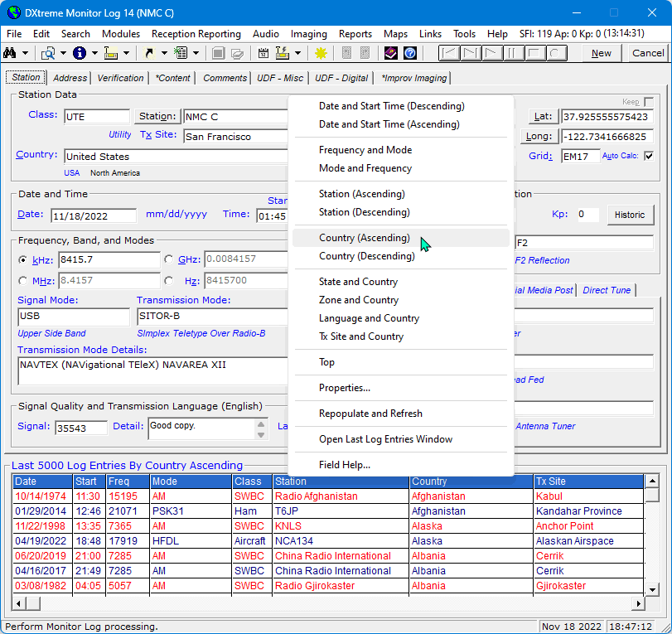The width and height of the screenshot is (672, 634).
Task: Switch to the Verification tab
Action: pyautogui.click(x=120, y=78)
